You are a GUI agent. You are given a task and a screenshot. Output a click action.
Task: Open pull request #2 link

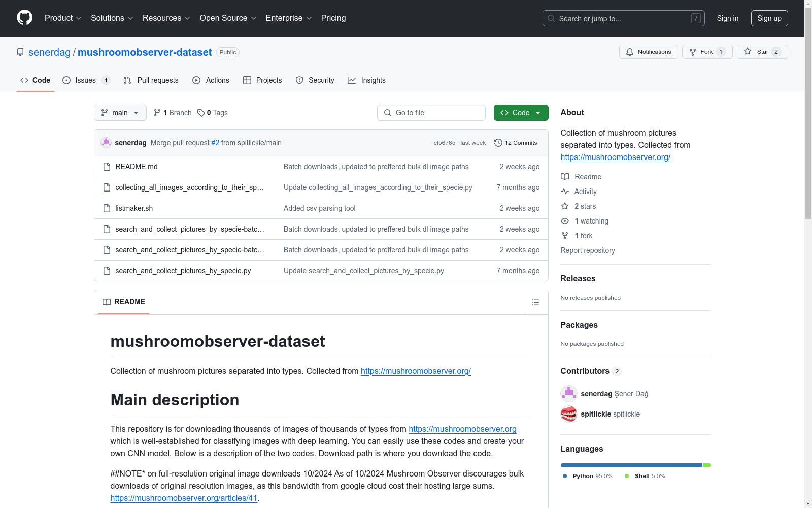click(x=215, y=143)
